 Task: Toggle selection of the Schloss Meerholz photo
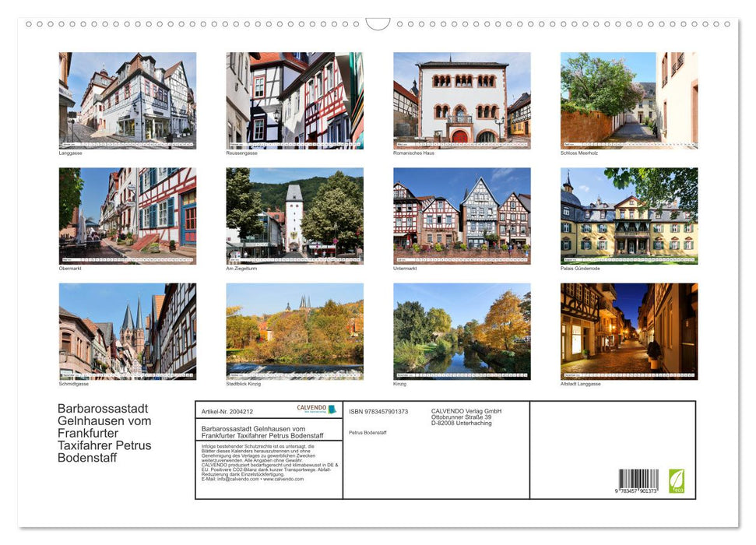click(x=629, y=100)
